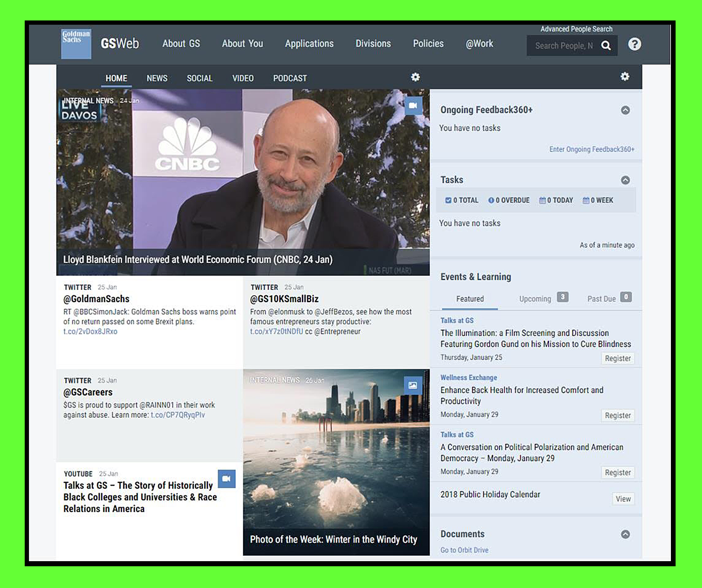Open news feed settings gear
The width and height of the screenshot is (702, 588).
[x=415, y=77]
